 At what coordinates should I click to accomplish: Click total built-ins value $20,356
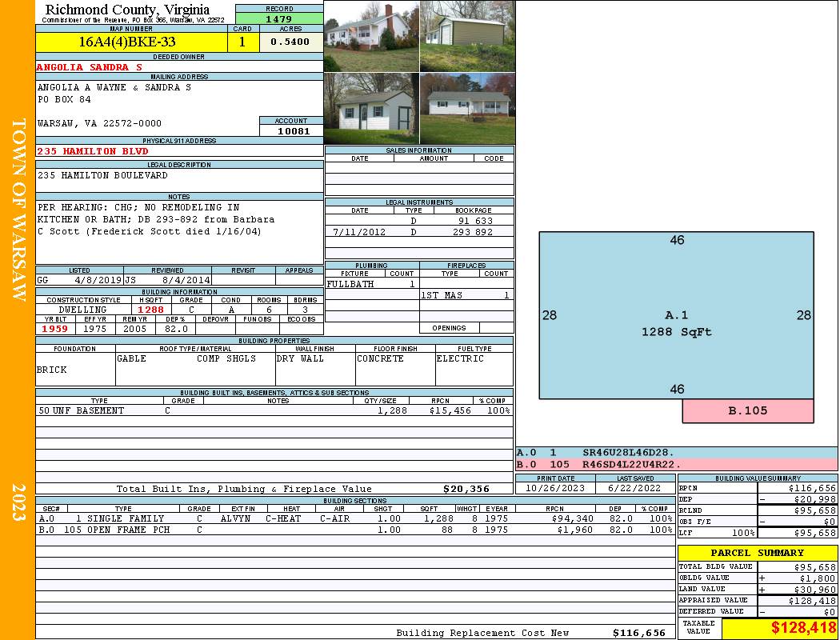click(466, 489)
